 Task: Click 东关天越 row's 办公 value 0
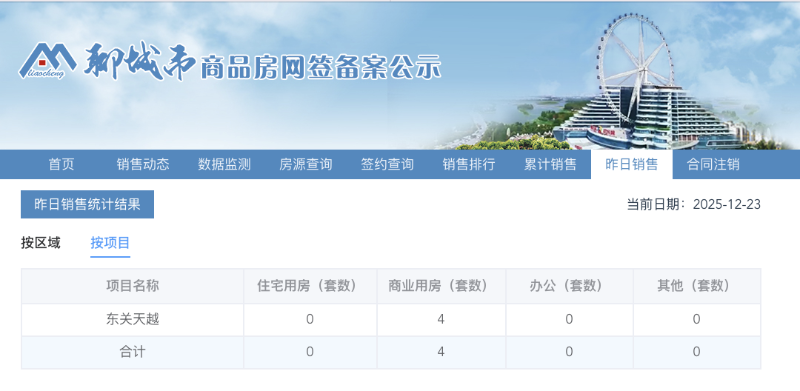pyautogui.click(x=569, y=320)
